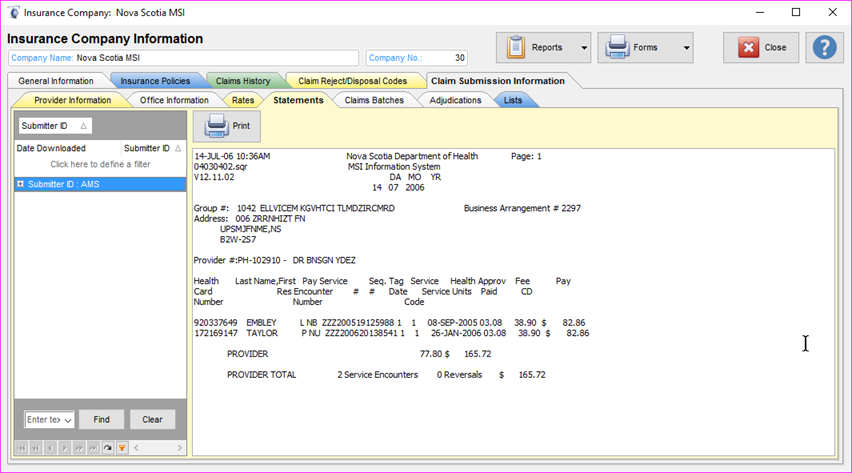852x473 pixels.
Task: Click the horizontal scrollbar right arrow
Action: [x=180, y=448]
